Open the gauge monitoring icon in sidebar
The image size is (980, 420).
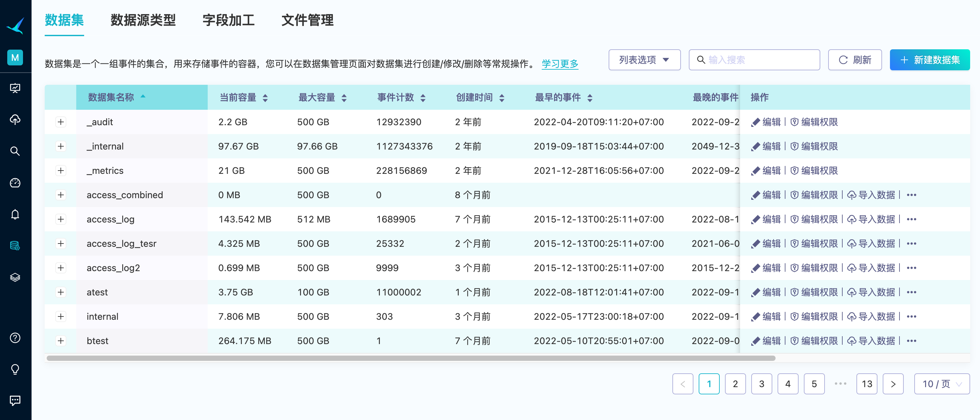point(15,183)
